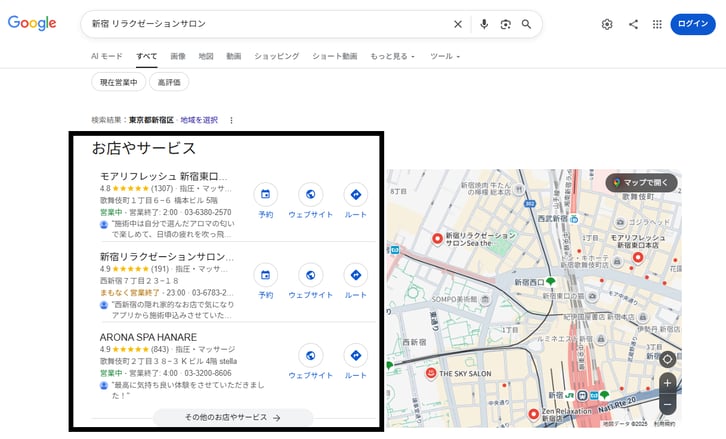The width and height of the screenshot is (726, 439).
Task: Switch to AI モード tab
Action: (107, 56)
